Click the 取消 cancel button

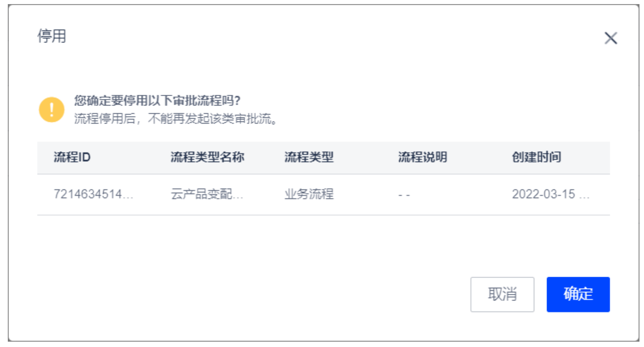[x=502, y=294]
